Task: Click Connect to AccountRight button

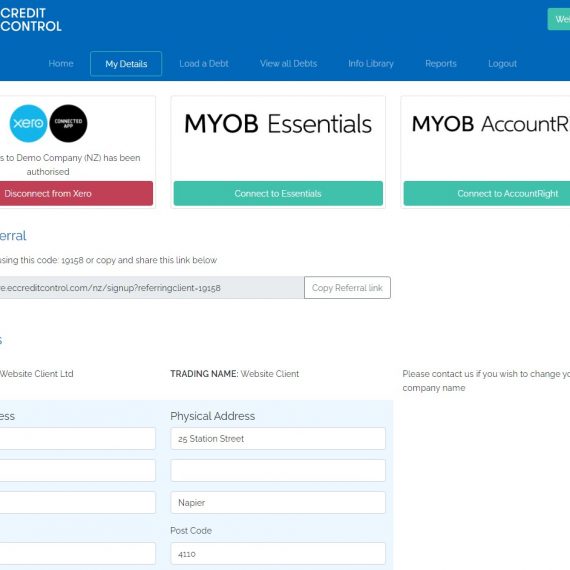Action: 487,193
